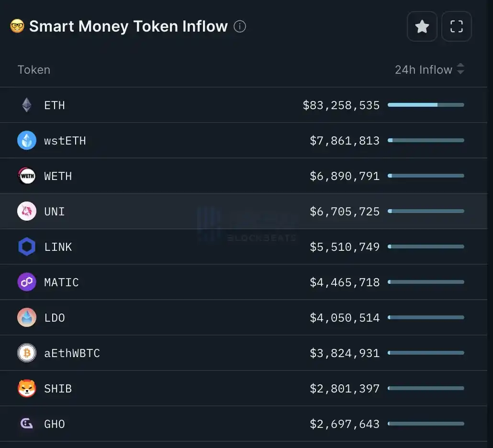Click the LINK hexagon icon
Screen dimensions: 493x448
pos(27,247)
